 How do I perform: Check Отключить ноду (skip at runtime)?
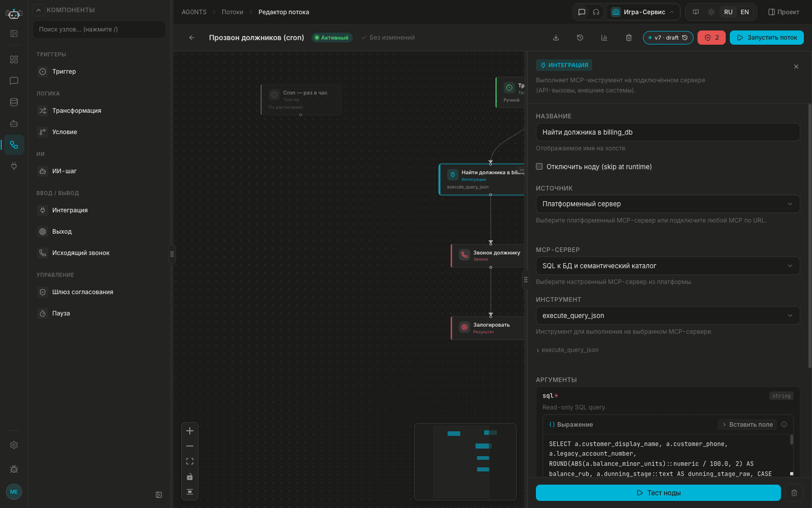tap(539, 167)
